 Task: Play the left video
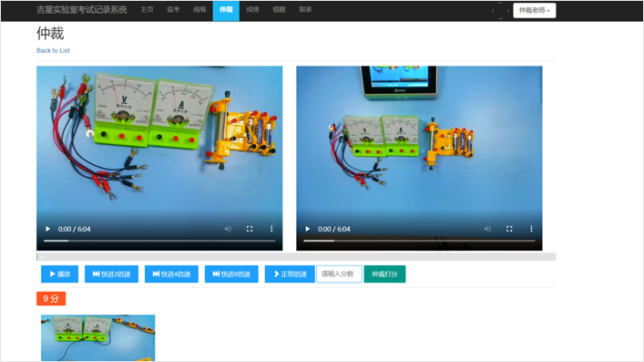point(47,229)
